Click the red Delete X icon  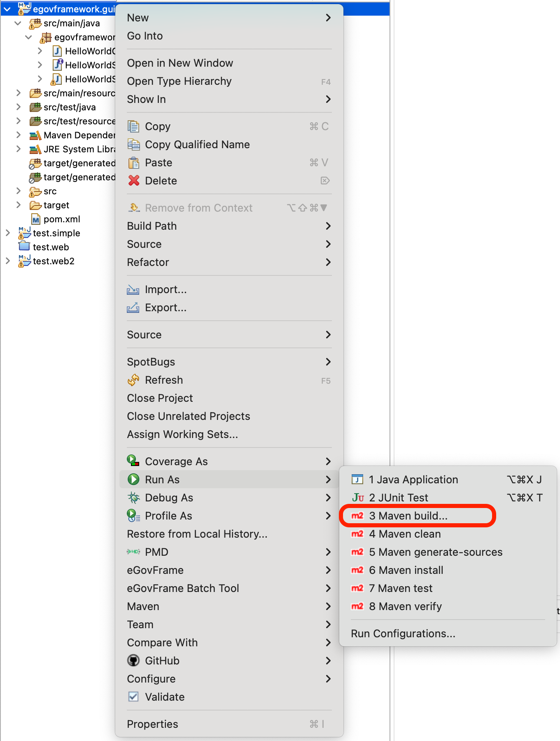[x=134, y=181]
